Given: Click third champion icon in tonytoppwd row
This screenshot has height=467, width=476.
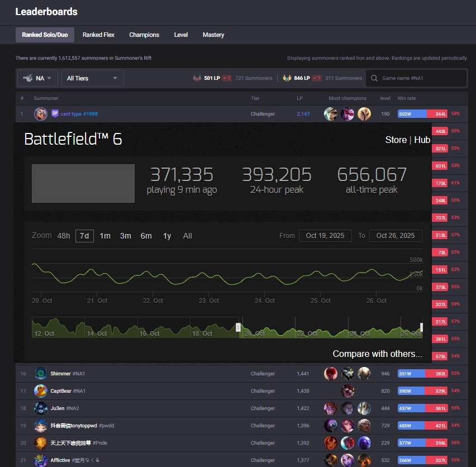Looking at the screenshot, I should 364,426.
